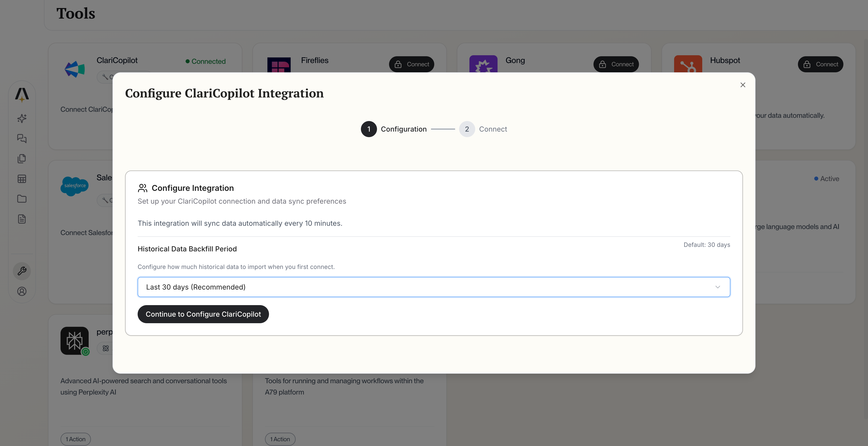Screen dimensions: 868x446
Task: Click the table grid icon in the sidebar
Action: click(22, 179)
